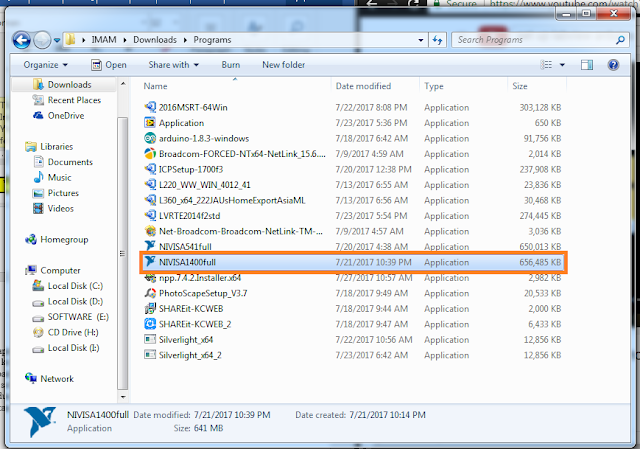Click the Back navigation arrow button
This screenshot has height=449, width=640.
click(x=21, y=40)
